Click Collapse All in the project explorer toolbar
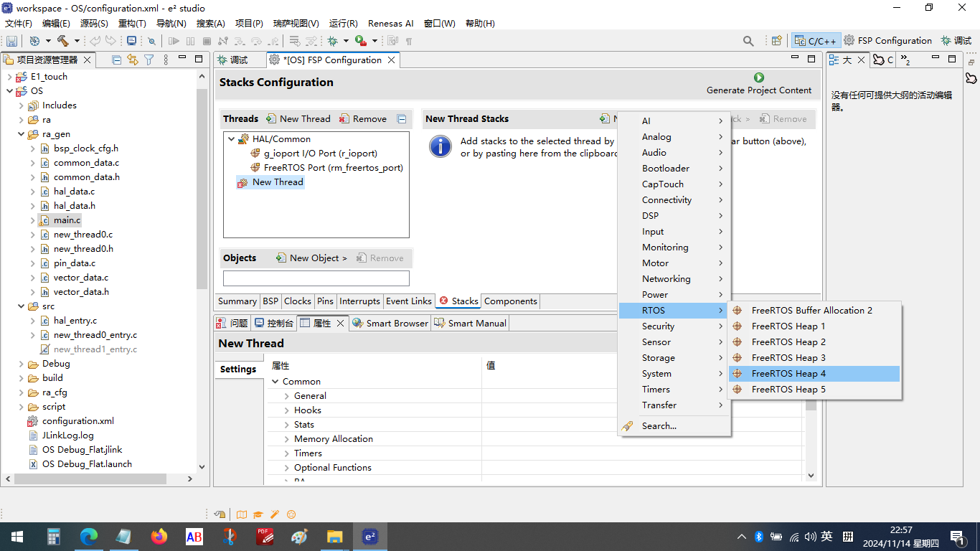 (116, 60)
